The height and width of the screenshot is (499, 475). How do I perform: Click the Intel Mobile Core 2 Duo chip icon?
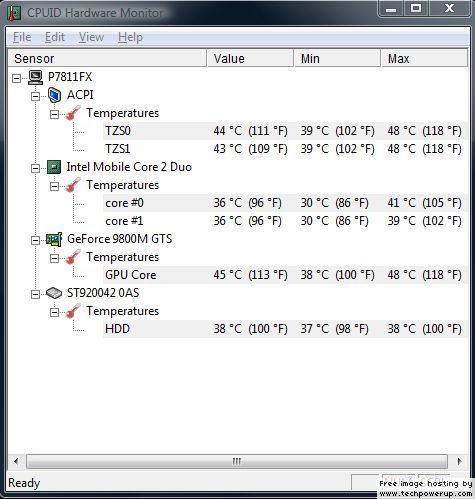click(54, 167)
